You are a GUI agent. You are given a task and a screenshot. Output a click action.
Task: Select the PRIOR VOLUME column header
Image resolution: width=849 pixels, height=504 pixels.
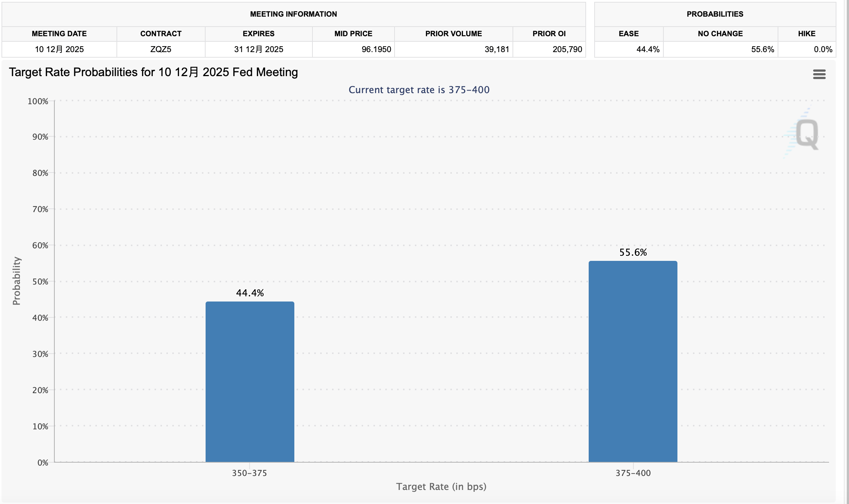click(453, 34)
